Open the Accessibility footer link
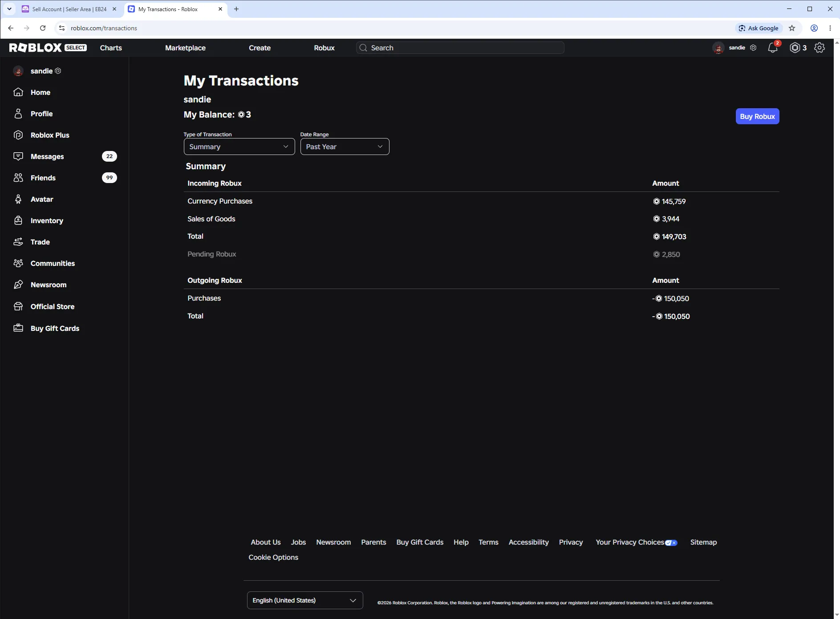This screenshot has height=619, width=840. [528, 542]
